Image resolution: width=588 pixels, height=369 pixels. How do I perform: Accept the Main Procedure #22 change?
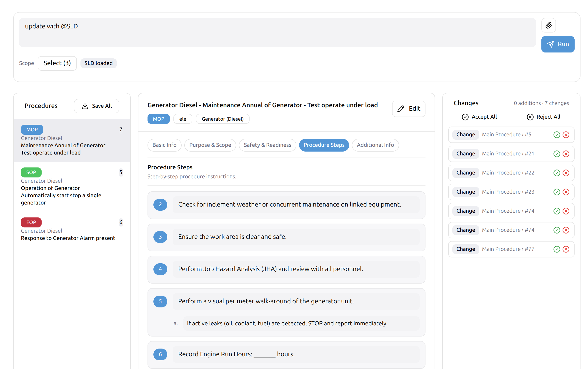coord(556,173)
